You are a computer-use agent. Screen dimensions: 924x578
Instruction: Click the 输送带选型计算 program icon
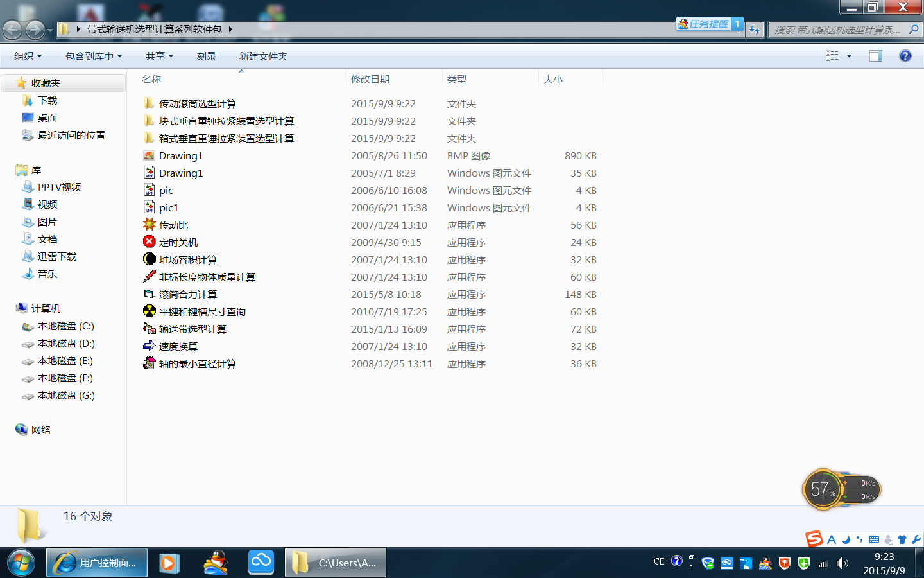tap(150, 329)
